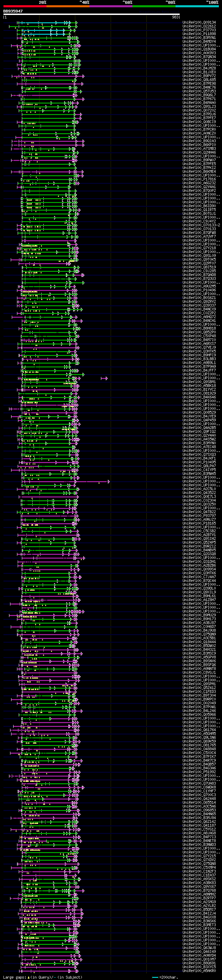Viewport: 222px width, 980px height.
Task: Click the UniRef100_B3LBB3 label
Action: click(x=199, y=359)
